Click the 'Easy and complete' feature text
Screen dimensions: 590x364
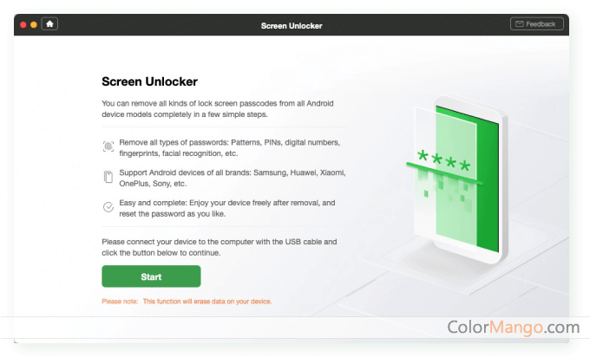[x=227, y=208]
